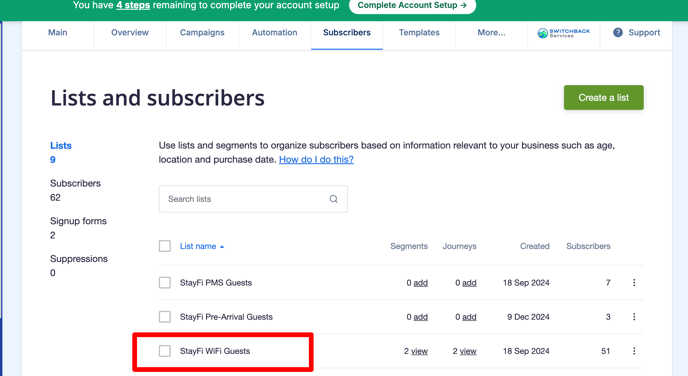
Task: Click add segments for StayFi Pre-Arrival Guests
Action: click(x=420, y=317)
